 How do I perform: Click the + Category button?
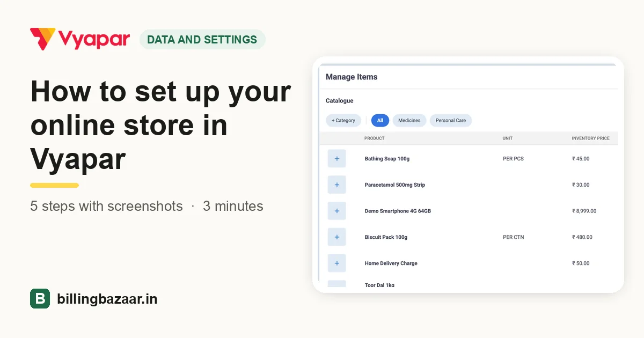[x=343, y=121]
